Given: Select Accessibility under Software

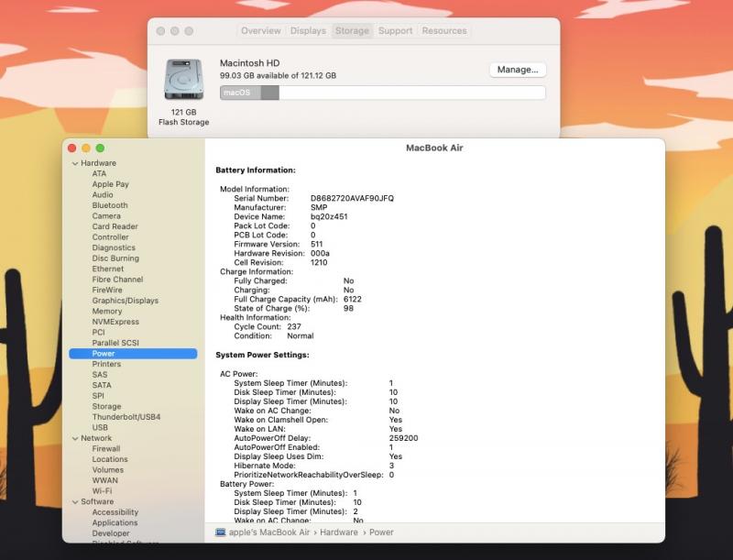Looking at the screenshot, I should [115, 512].
